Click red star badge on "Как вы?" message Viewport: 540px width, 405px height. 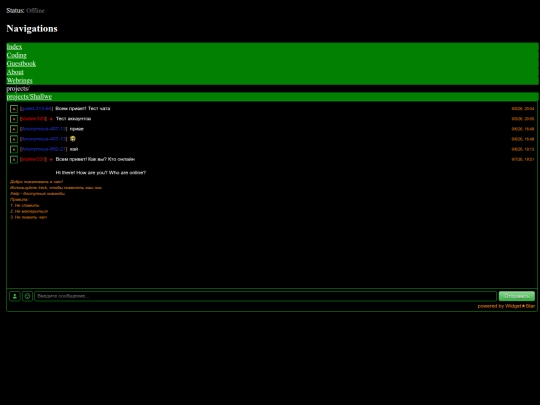click(51, 160)
